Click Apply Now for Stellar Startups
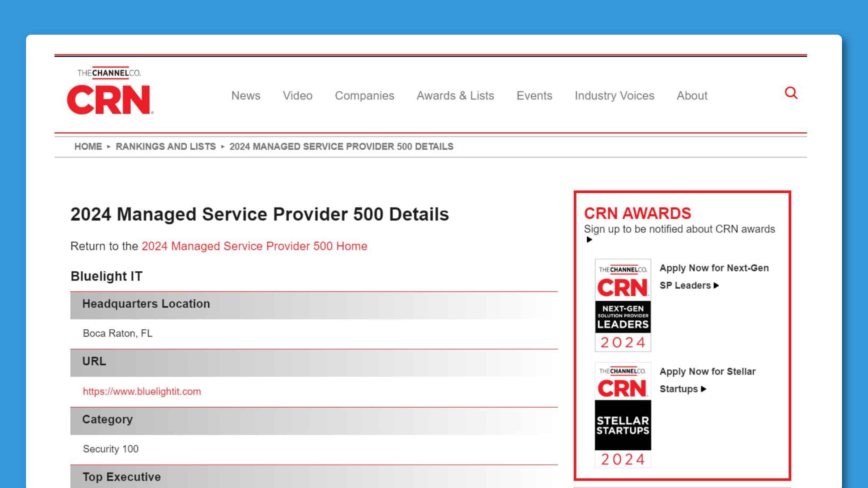868x488 pixels. [707, 380]
